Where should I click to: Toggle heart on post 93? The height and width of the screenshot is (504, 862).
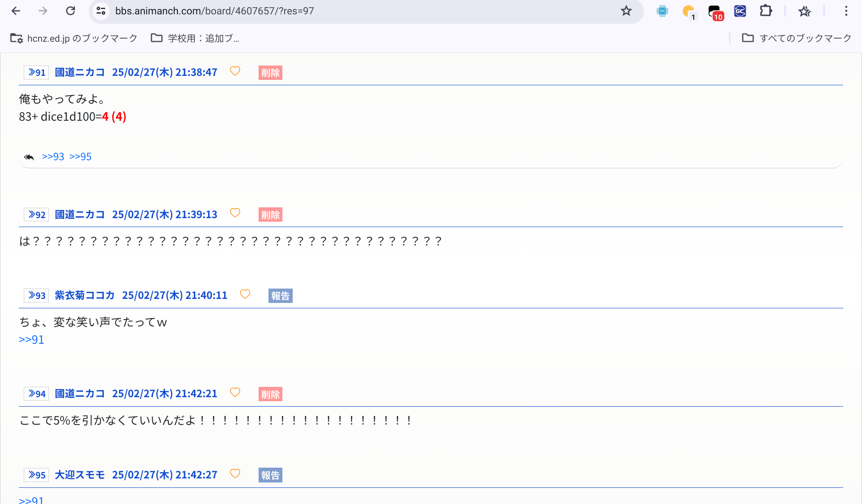(245, 294)
